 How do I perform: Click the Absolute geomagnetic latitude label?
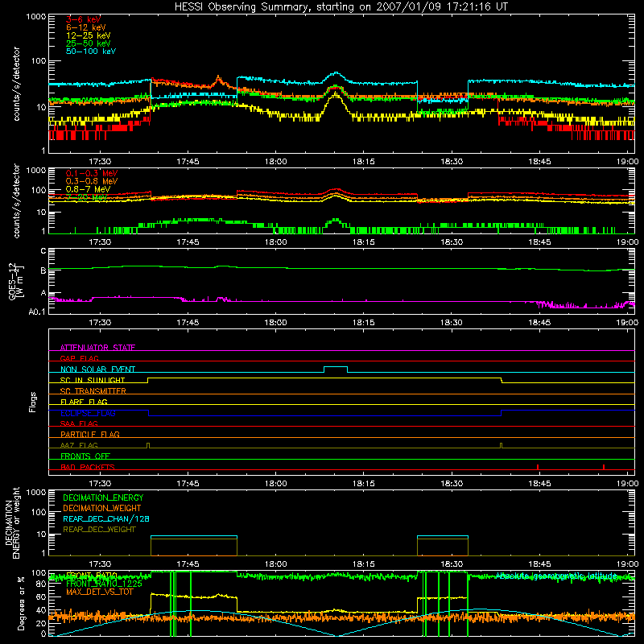coord(556,576)
